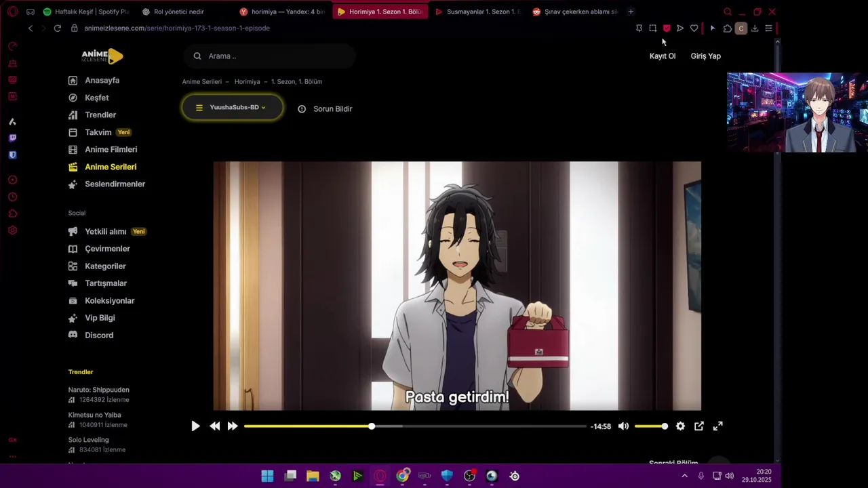Viewport: 868px width, 488px height.
Task: Report a problem via Sorun Bildir
Action: (x=325, y=108)
